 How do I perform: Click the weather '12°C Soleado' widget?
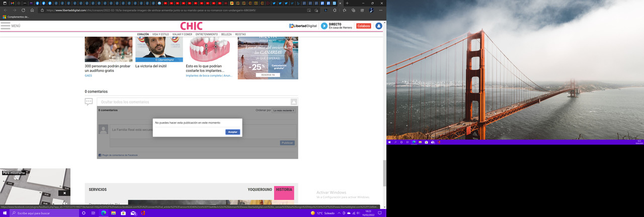click(323, 213)
